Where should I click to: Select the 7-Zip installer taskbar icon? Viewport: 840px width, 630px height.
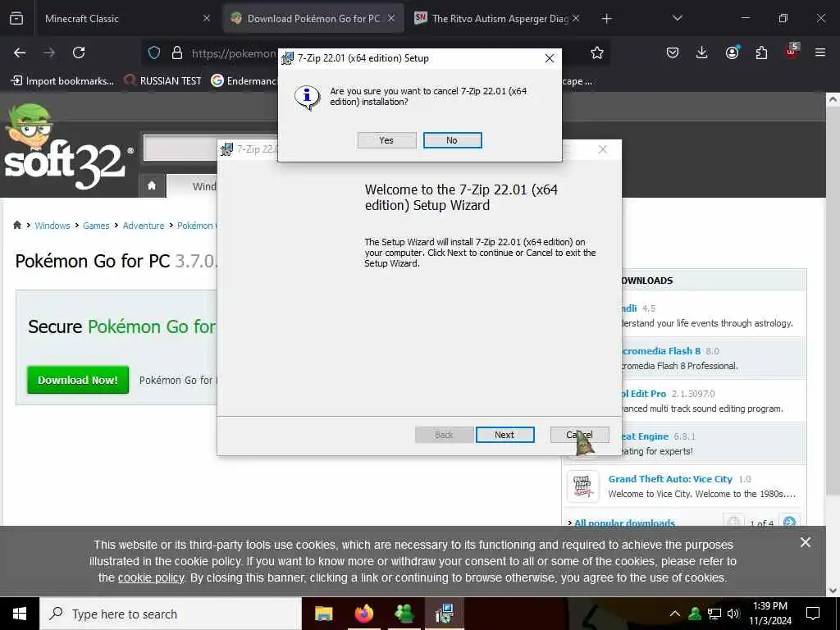tap(445, 614)
